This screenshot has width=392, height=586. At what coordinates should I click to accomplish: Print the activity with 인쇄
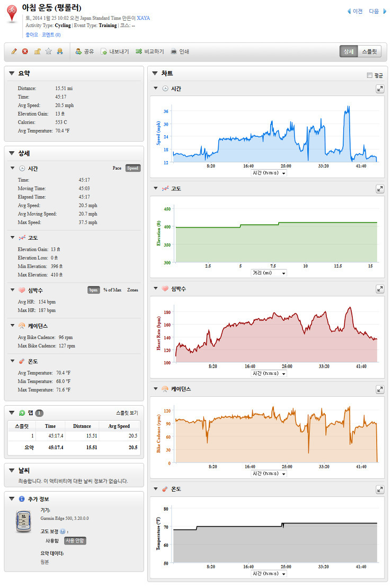pos(180,51)
